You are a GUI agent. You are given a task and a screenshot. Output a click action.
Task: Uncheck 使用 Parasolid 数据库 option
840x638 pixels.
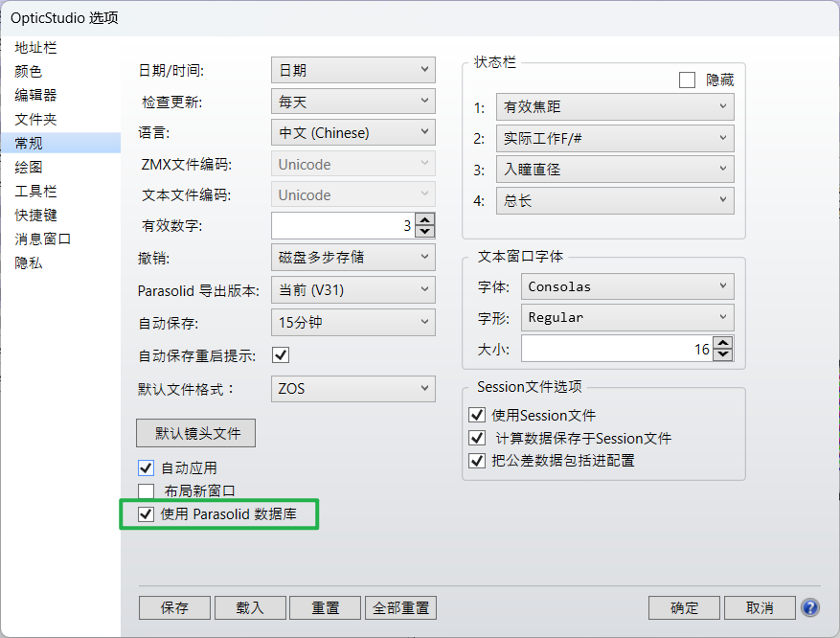[x=147, y=514]
